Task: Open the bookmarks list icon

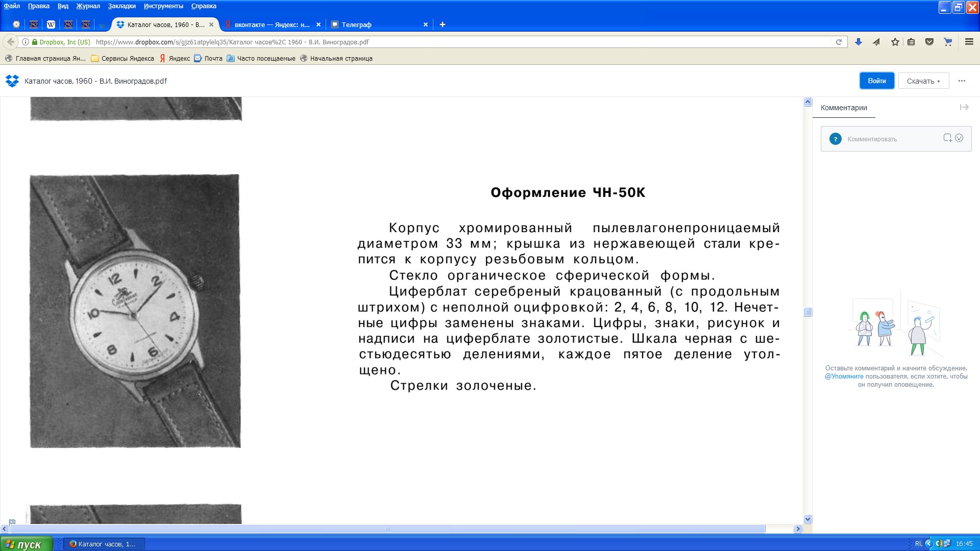Action: pyautogui.click(x=911, y=42)
